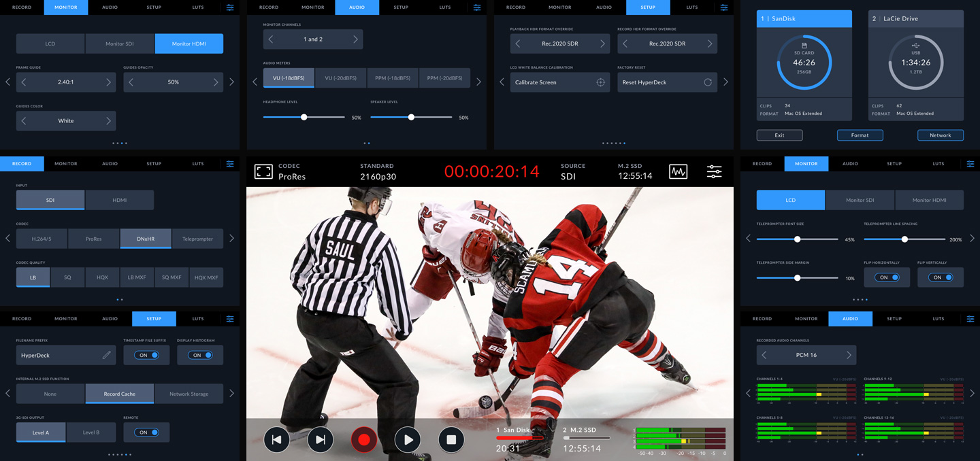The width and height of the screenshot is (980, 461).
Task: Open the video scopes waveform icon
Action: pos(678,172)
